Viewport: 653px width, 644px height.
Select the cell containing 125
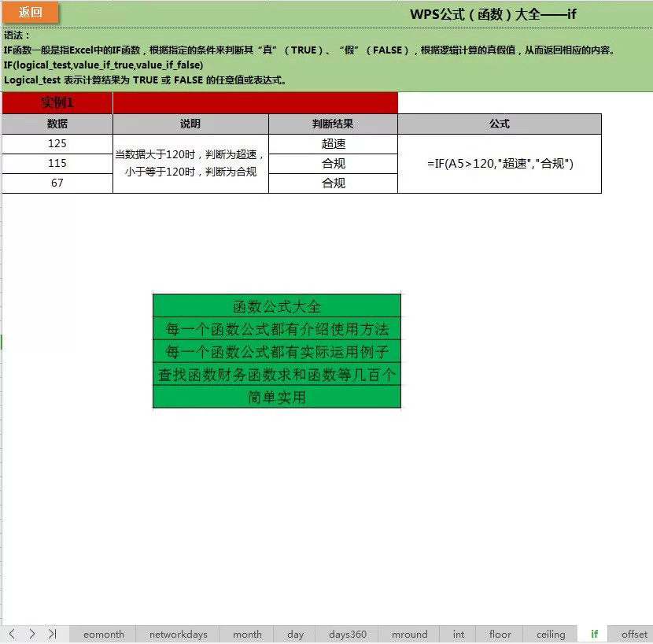pyautogui.click(x=57, y=143)
